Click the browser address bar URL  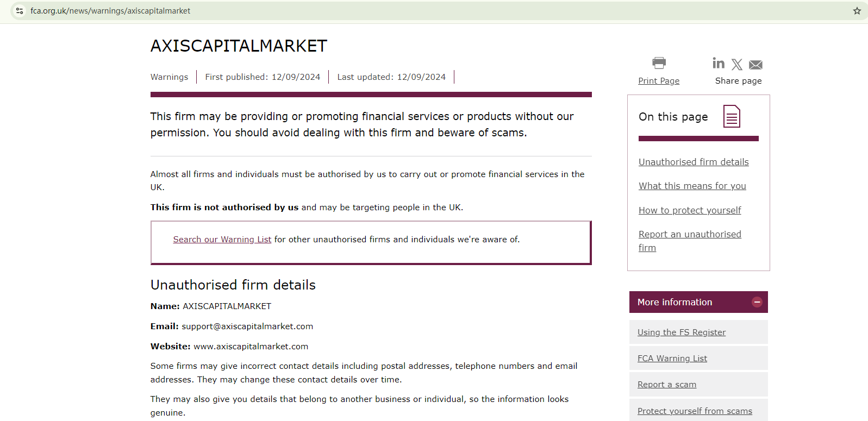(x=110, y=11)
